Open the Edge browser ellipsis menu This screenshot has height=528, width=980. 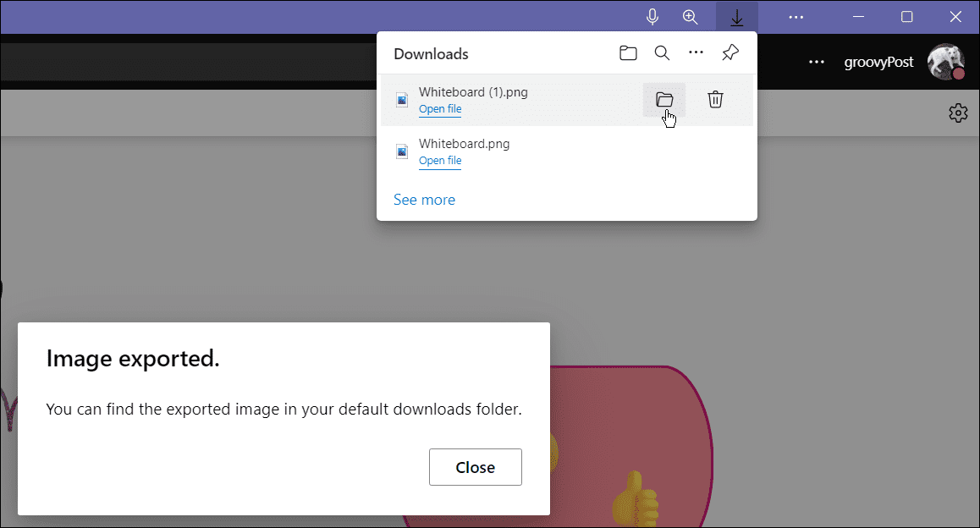[795, 17]
